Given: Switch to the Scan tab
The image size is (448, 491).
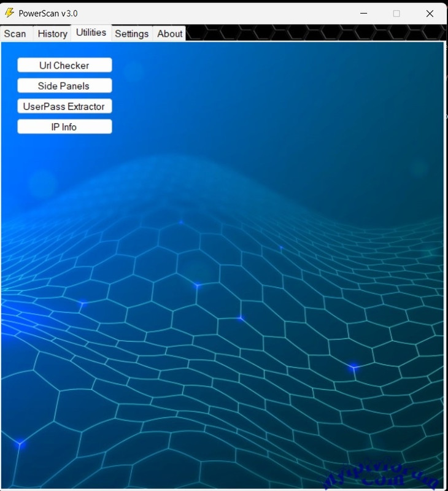Looking at the screenshot, I should coord(16,34).
